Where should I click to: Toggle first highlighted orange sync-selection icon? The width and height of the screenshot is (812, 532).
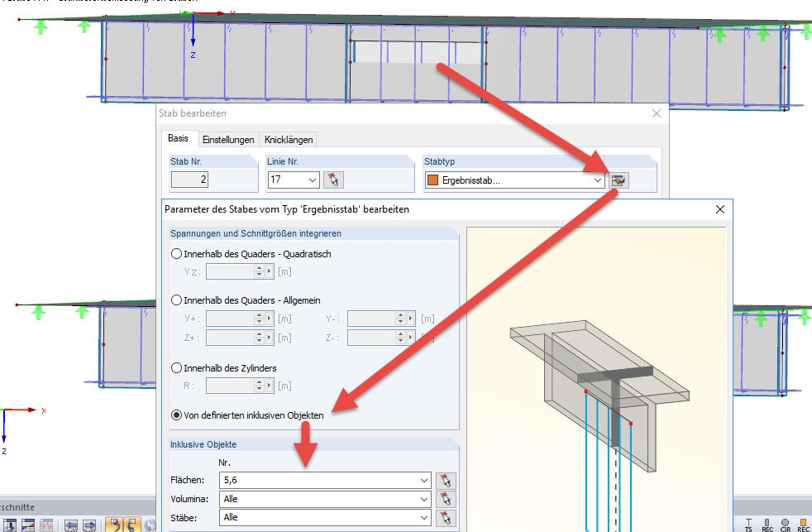114,525
